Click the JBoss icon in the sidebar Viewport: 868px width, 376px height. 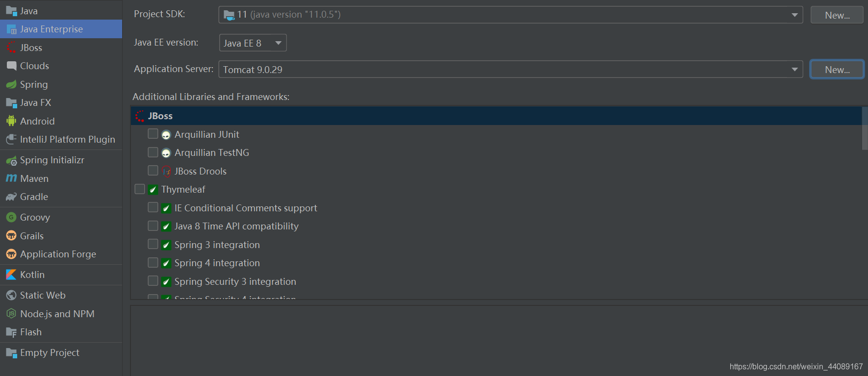(x=11, y=48)
